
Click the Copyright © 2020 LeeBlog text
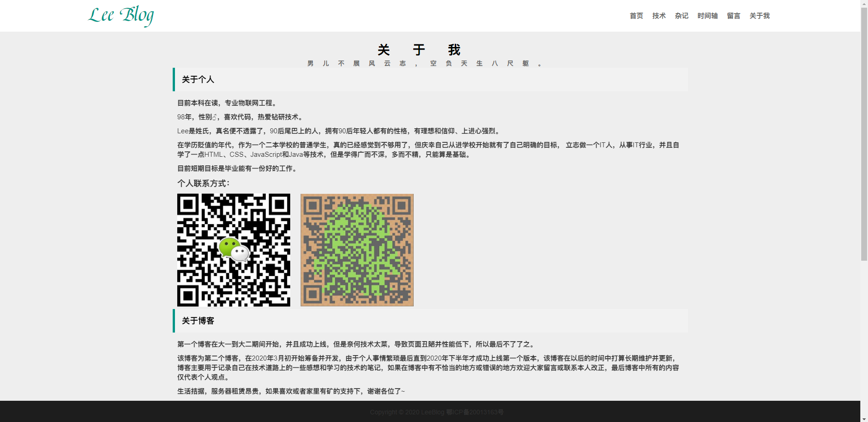pyautogui.click(x=407, y=412)
